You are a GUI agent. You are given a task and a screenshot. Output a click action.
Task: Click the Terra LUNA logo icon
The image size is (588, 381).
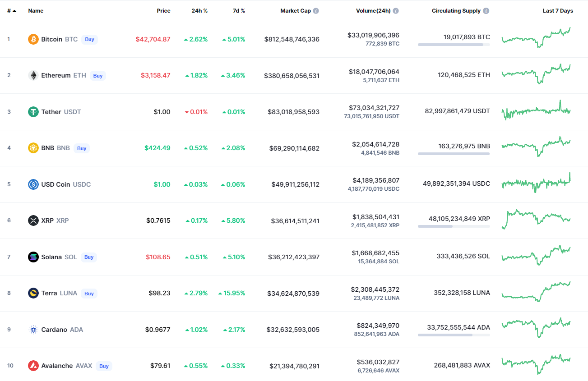33,293
